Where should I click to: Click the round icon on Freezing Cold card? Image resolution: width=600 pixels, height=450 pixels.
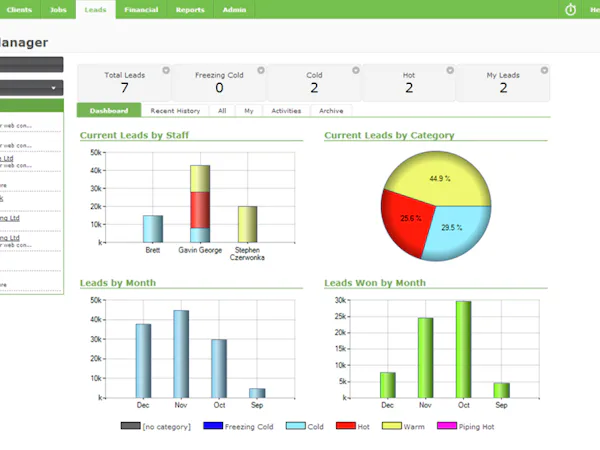point(261,70)
